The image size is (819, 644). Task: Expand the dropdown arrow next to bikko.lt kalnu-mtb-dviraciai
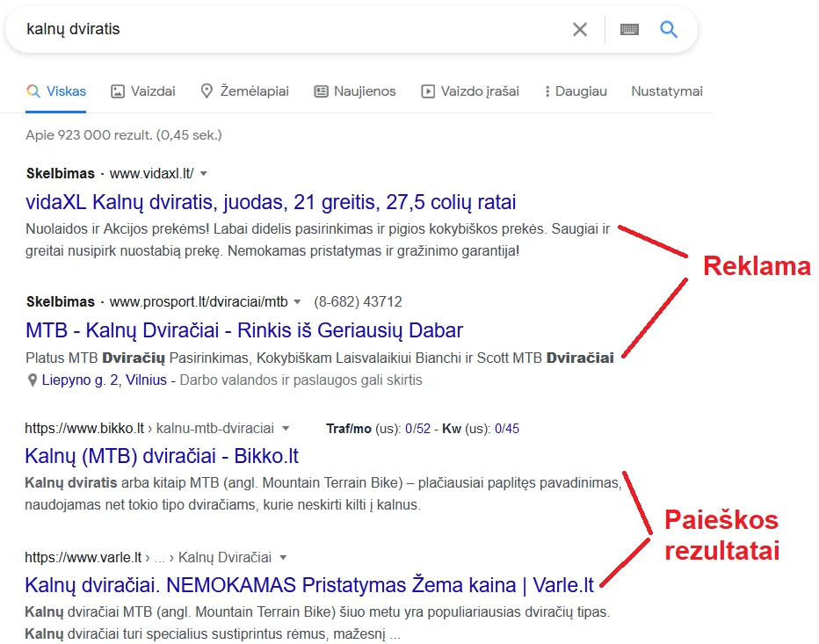click(286, 429)
